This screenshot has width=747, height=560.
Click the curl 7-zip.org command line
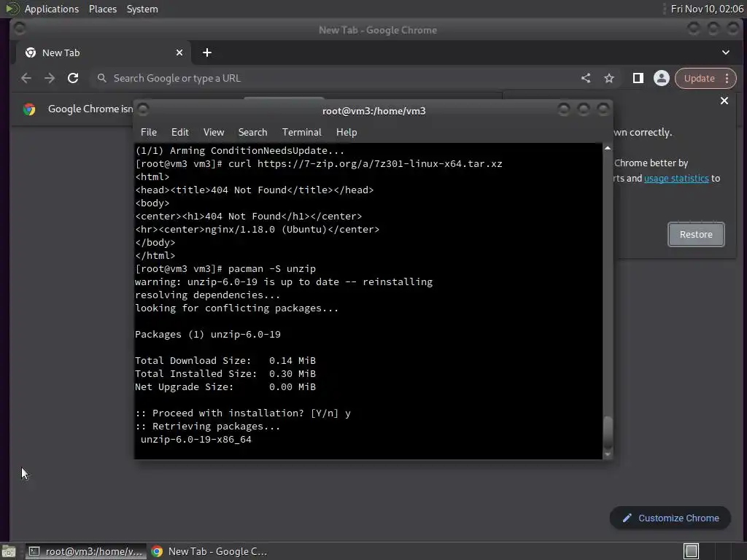coord(319,164)
